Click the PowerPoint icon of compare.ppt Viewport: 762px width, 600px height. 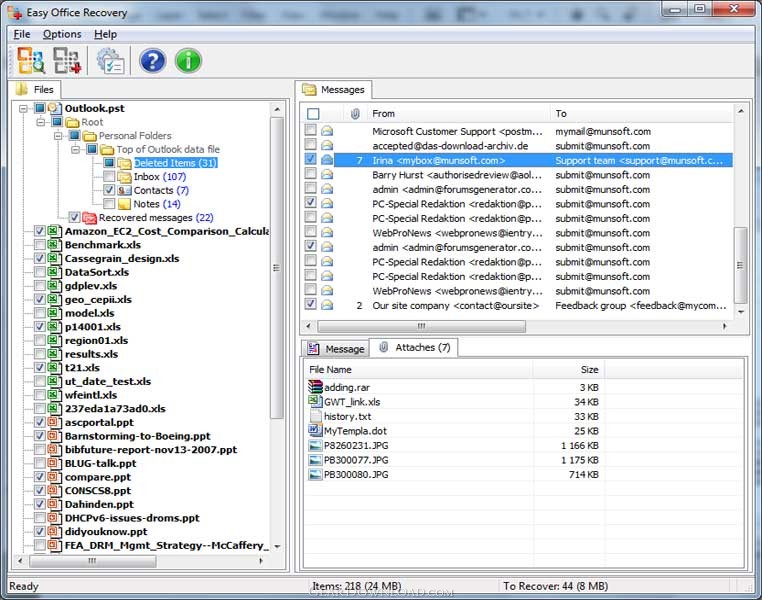click(x=54, y=477)
